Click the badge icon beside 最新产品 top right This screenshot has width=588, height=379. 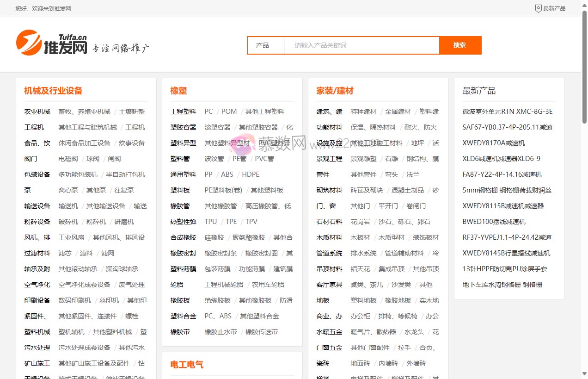[538, 8]
